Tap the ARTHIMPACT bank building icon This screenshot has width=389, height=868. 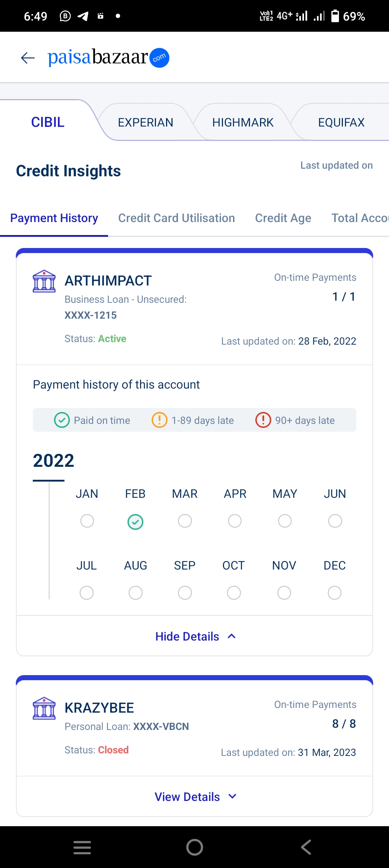coord(44,281)
